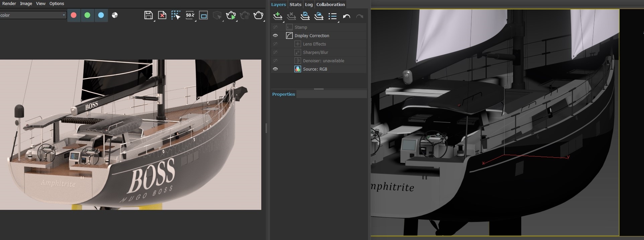This screenshot has height=240, width=644.
Task: Redo the layer change
Action: coord(360,16)
